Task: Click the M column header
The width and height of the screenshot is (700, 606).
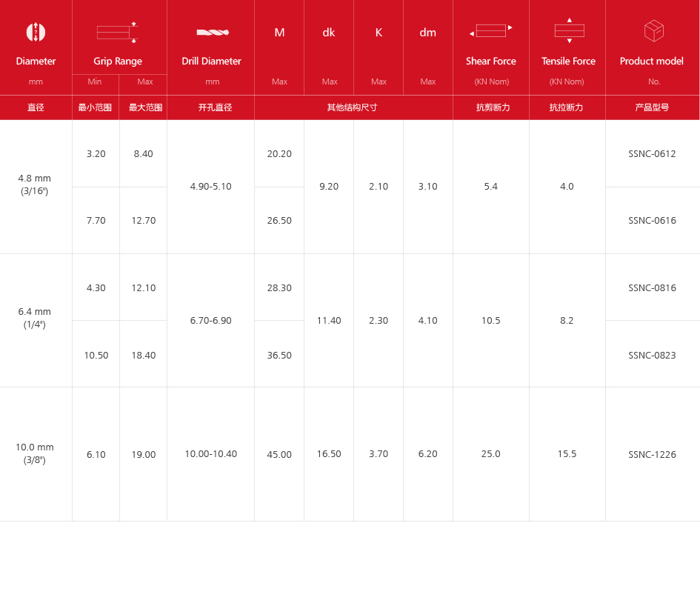Action: click(x=279, y=33)
